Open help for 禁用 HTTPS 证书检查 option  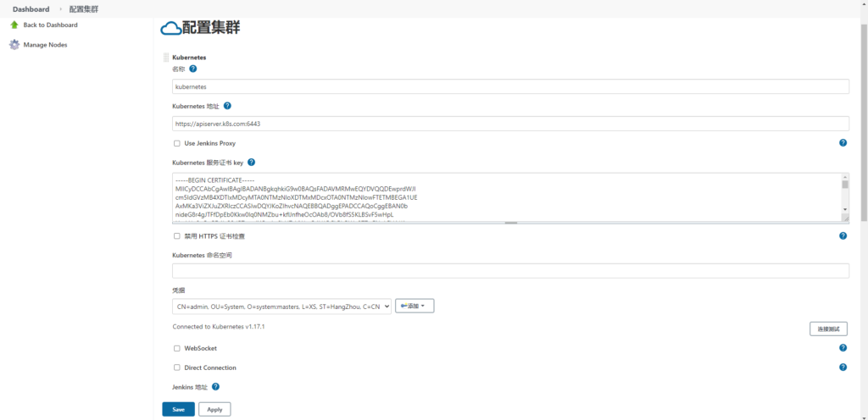click(x=843, y=236)
